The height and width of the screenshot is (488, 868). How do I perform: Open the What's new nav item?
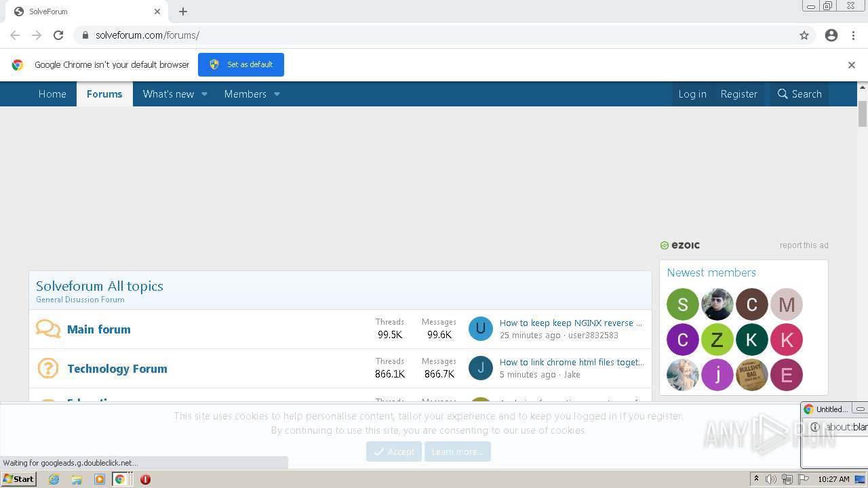pyautogui.click(x=168, y=94)
